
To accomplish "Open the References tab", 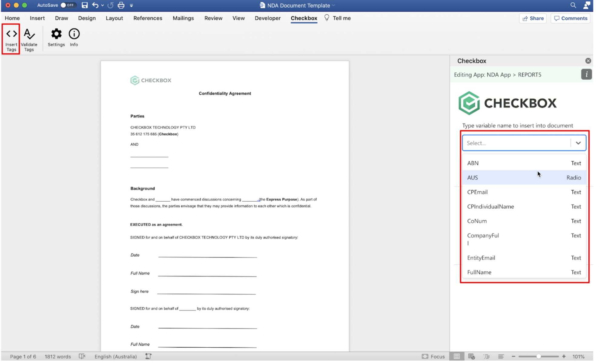I will 148,18.
